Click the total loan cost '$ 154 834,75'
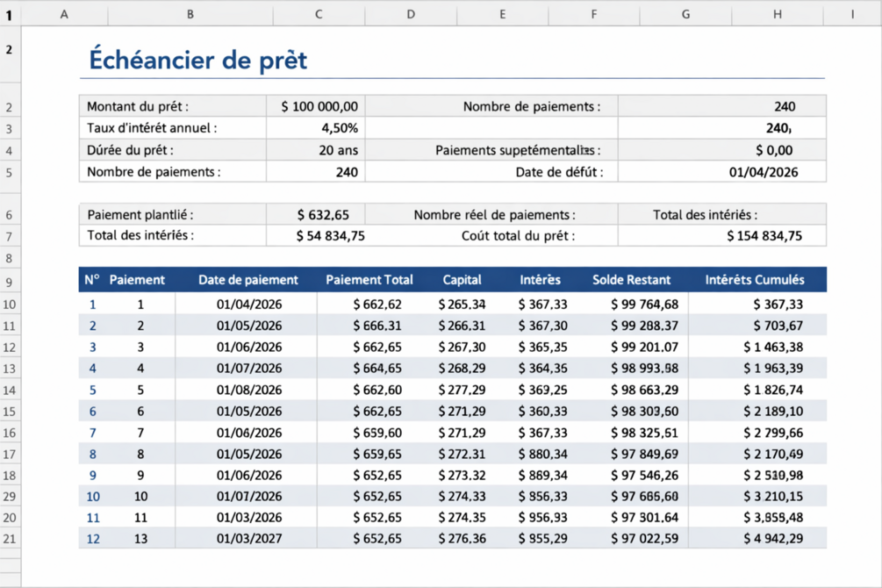The image size is (882, 588). click(764, 236)
